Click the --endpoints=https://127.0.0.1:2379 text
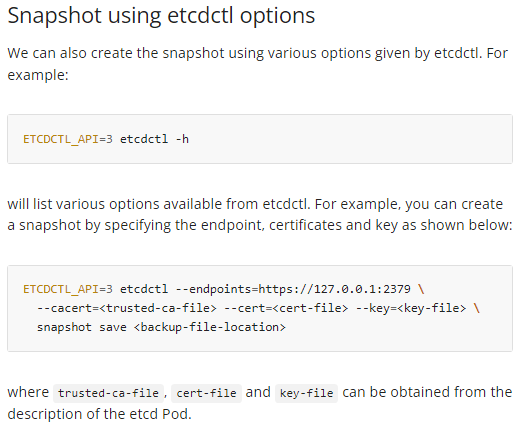 (293, 289)
